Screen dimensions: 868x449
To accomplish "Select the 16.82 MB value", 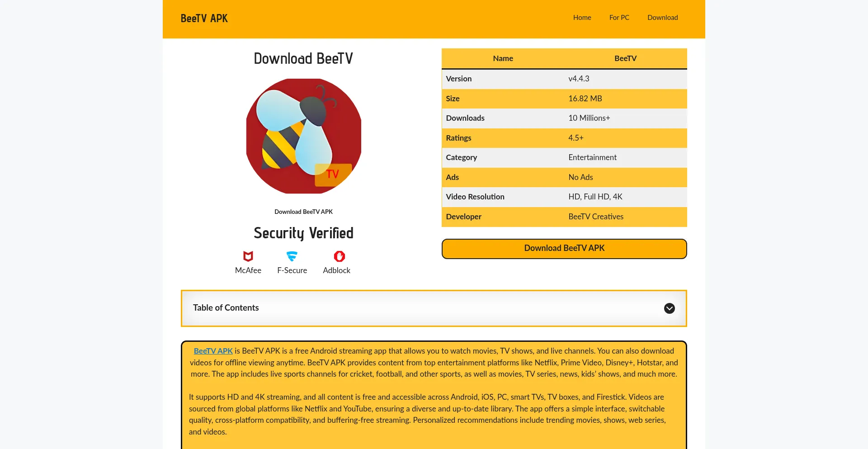I will coord(585,99).
